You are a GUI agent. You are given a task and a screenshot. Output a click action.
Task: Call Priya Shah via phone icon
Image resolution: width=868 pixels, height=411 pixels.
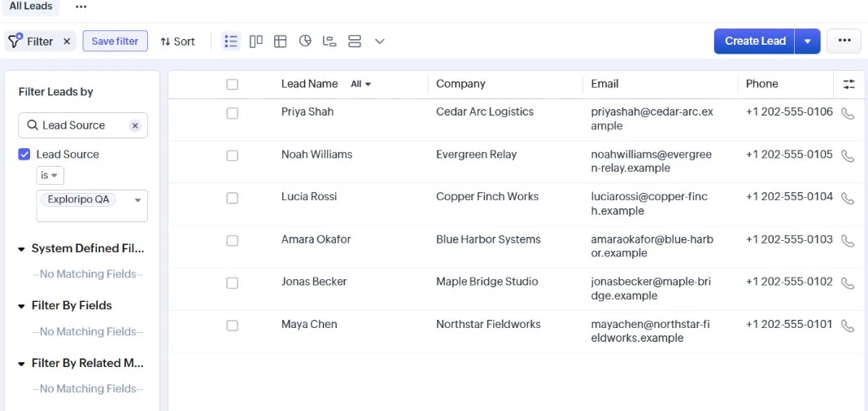(848, 114)
